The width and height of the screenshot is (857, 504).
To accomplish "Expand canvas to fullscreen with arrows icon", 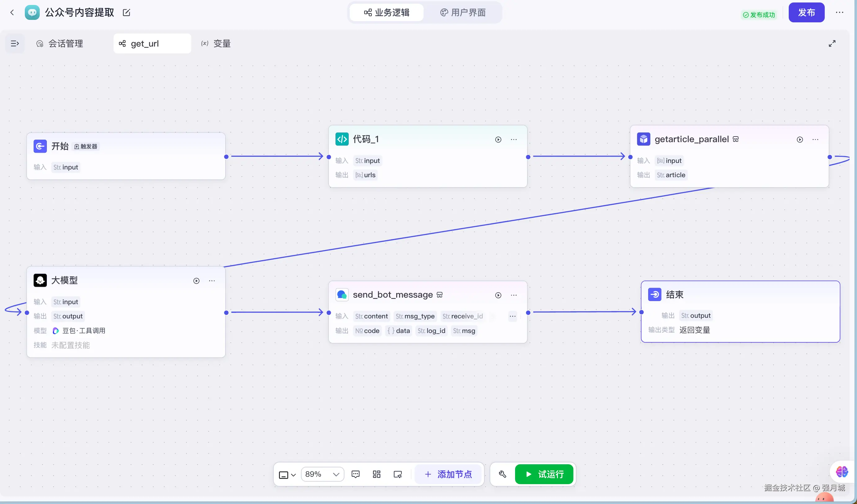I will coord(832,43).
